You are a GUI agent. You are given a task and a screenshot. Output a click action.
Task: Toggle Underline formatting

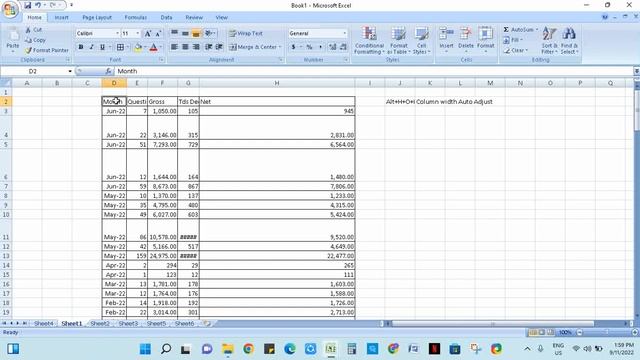(102, 47)
